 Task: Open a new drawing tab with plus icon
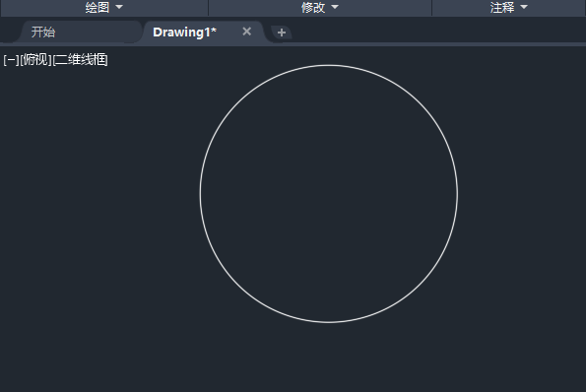282,33
